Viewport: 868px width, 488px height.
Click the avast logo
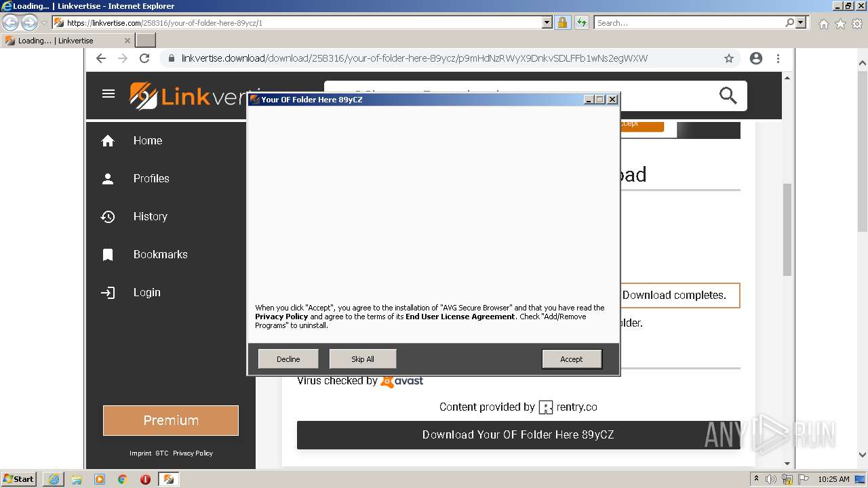tap(402, 381)
